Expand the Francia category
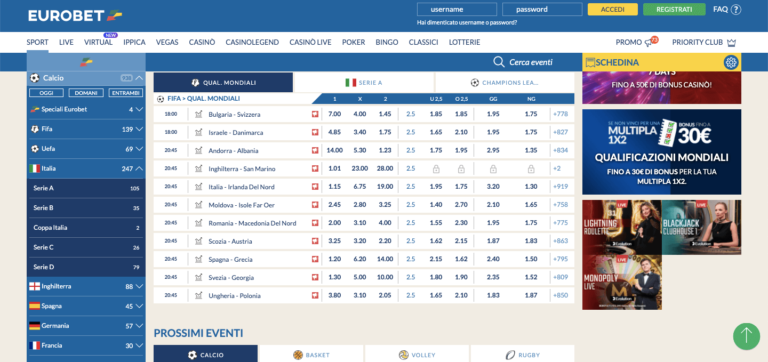768x362 pixels. (x=139, y=345)
